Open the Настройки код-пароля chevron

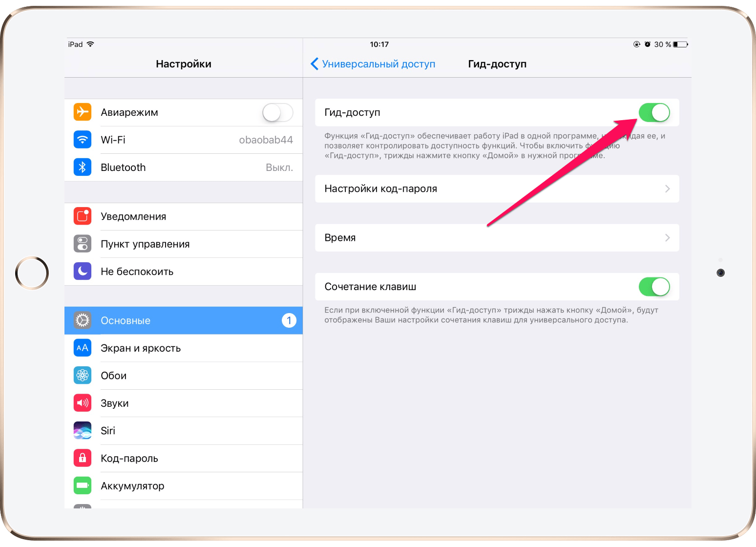(x=667, y=189)
